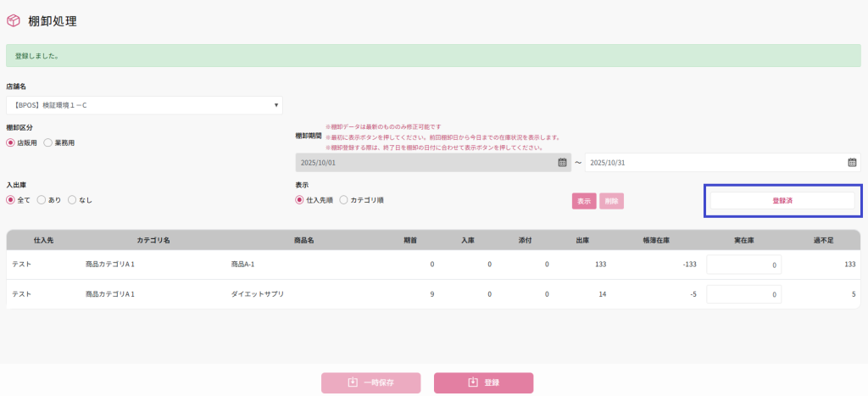Click the 登録済 status button
This screenshot has height=396, width=868.
782,201
